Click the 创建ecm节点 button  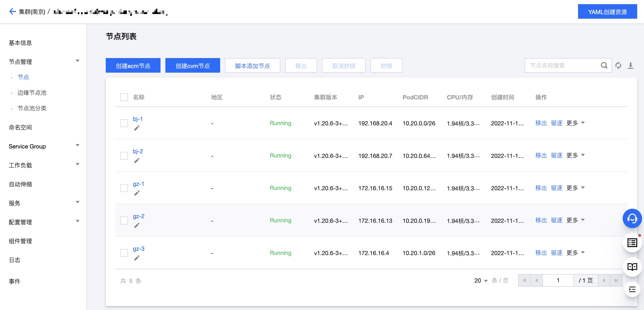[133, 66]
